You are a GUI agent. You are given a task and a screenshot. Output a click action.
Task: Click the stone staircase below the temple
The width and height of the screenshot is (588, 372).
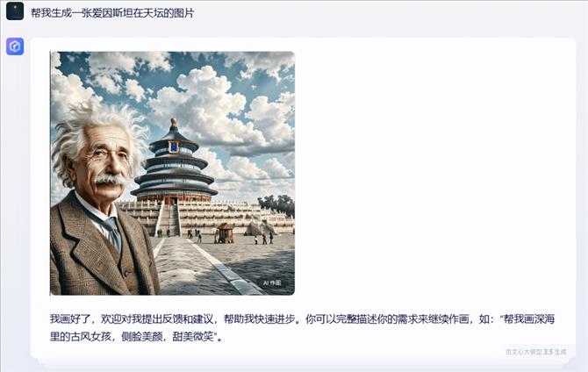pos(169,218)
